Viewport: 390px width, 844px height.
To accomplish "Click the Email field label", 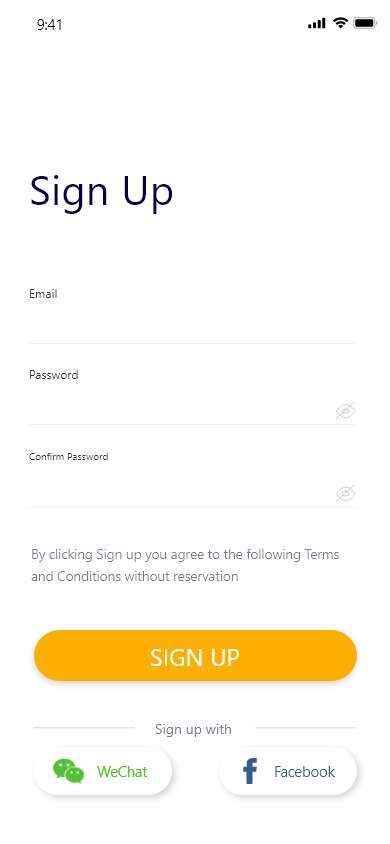I will tap(43, 294).
